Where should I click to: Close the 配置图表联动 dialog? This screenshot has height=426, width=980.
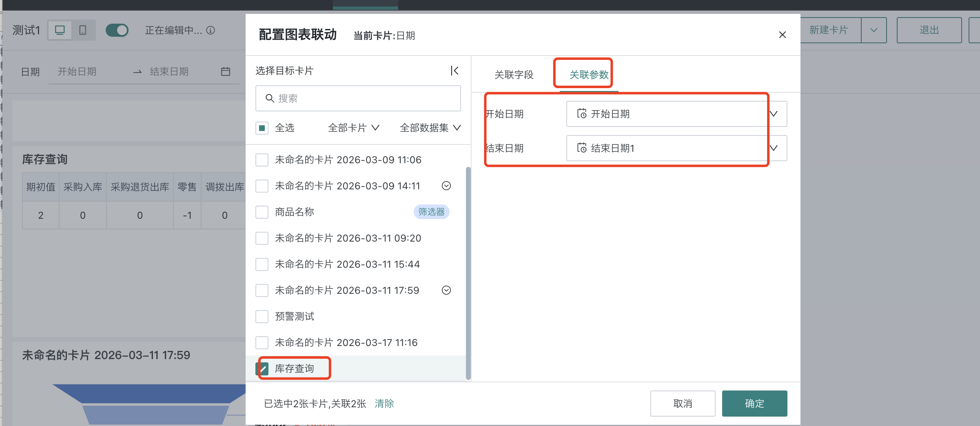782,35
